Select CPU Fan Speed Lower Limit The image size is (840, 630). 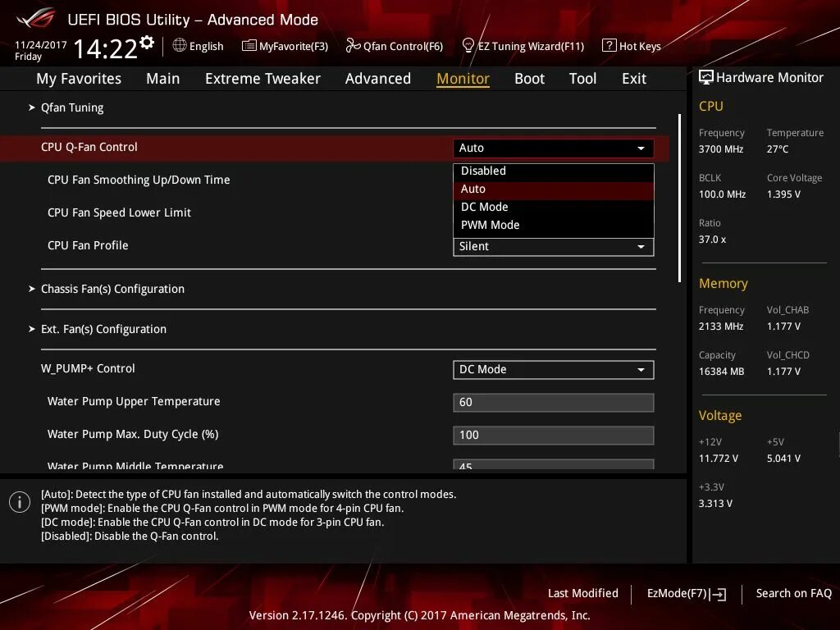119,212
